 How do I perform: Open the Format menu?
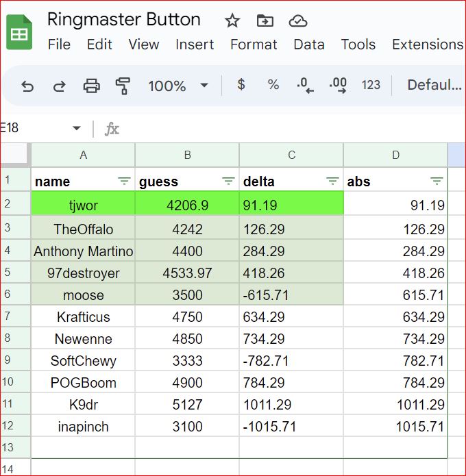pos(254,45)
